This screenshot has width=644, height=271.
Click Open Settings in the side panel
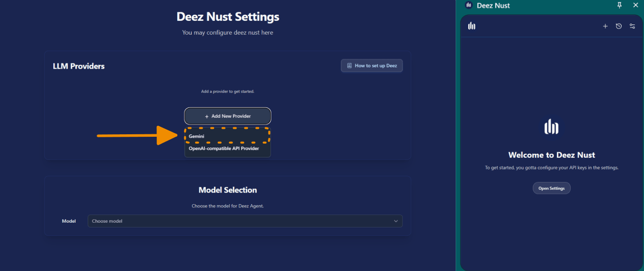551,188
